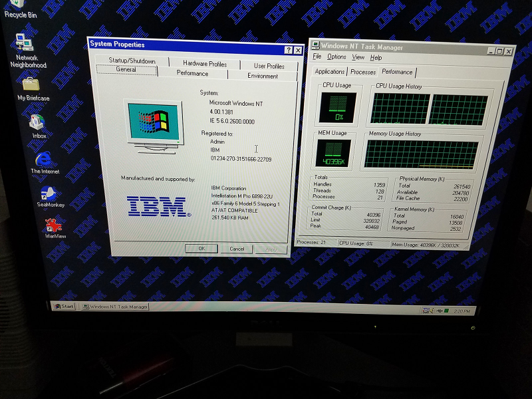Maximize the Task Manager window
Image resolution: width=532 pixels, height=399 pixels.
499,51
